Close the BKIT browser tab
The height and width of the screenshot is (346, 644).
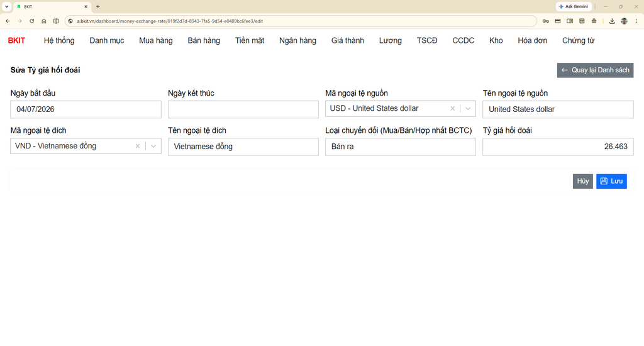[x=86, y=6]
